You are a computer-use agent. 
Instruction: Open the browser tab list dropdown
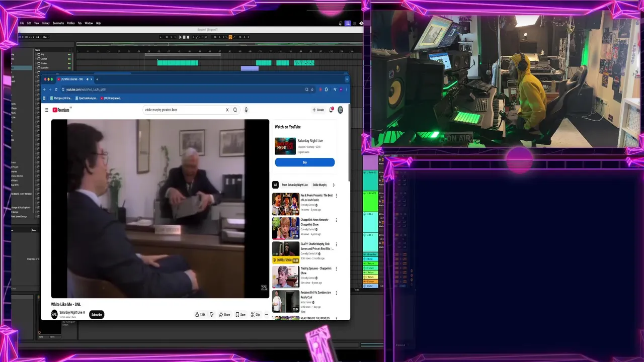(x=347, y=79)
